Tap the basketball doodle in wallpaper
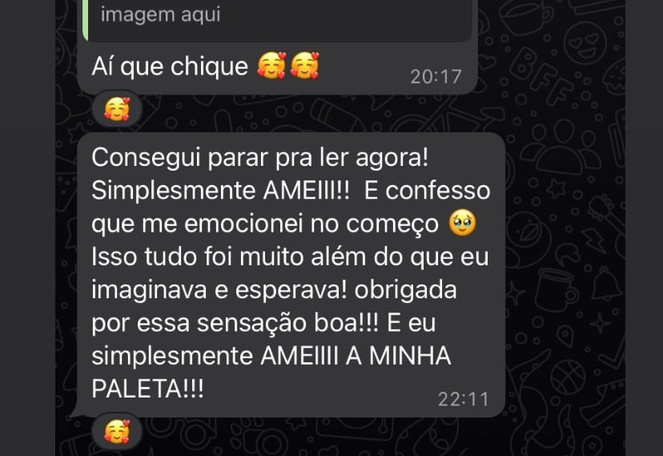The width and height of the screenshot is (663, 456). 568,378
